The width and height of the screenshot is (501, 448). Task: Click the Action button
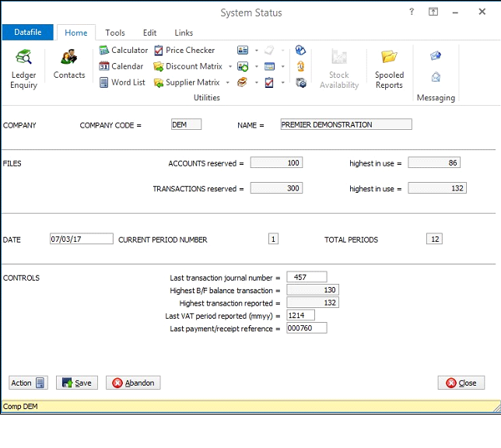tap(28, 383)
